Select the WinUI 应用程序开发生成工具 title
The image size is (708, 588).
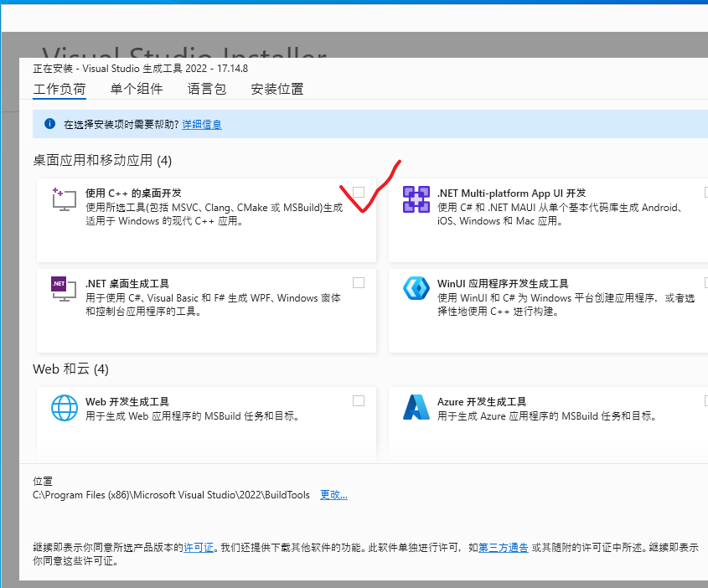click(503, 283)
